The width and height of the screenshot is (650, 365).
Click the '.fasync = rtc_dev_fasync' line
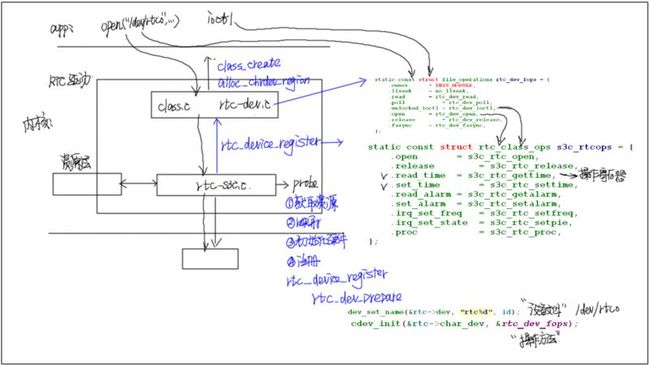tap(438, 125)
